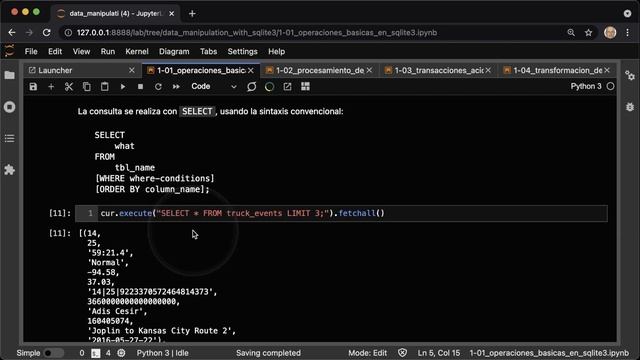The height and width of the screenshot is (360, 640).
Task: Bookmark this page with the star icon
Action: [588, 33]
